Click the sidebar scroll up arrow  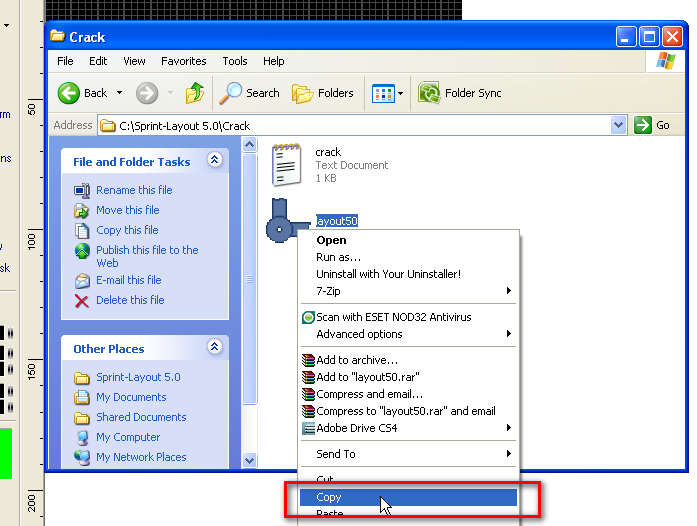click(x=249, y=145)
